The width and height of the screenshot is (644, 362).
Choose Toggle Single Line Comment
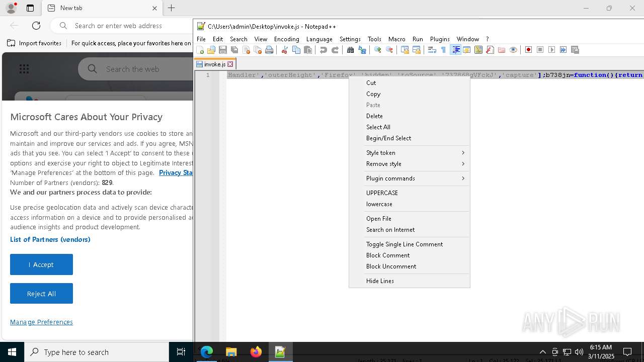pyautogui.click(x=409, y=244)
